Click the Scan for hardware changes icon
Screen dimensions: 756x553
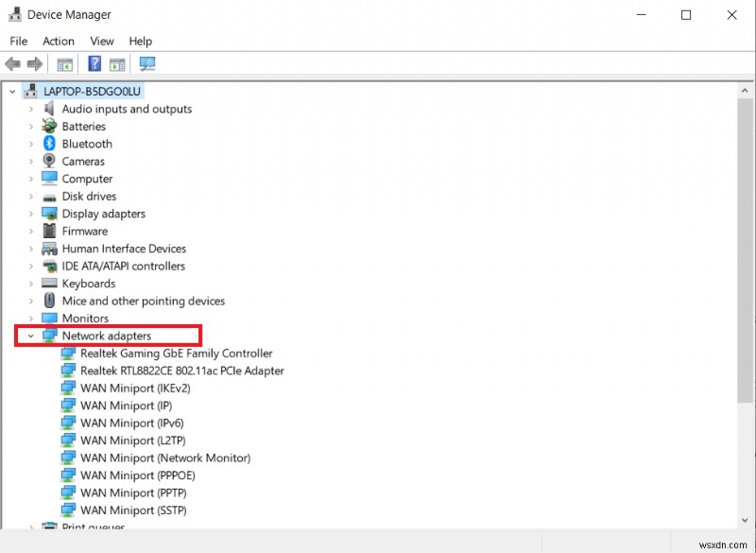point(146,64)
